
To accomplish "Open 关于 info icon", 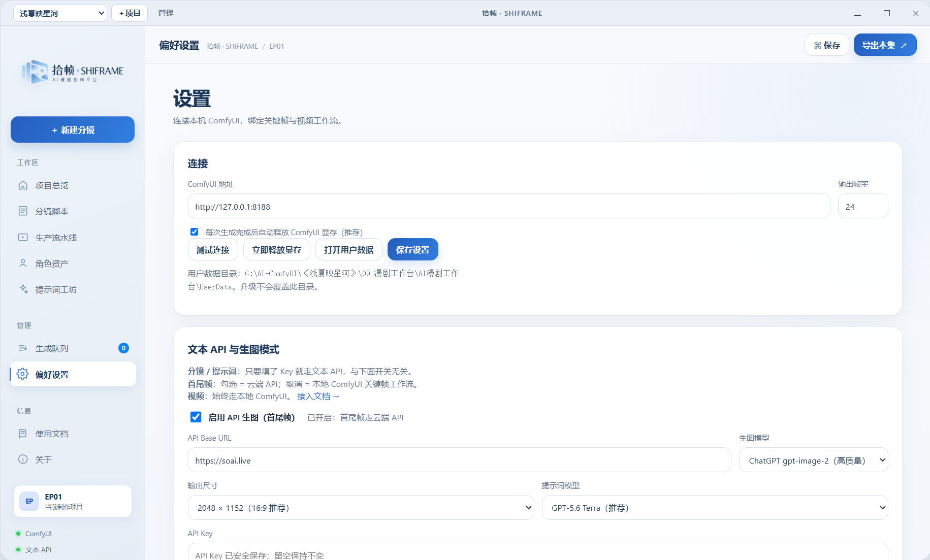I will [x=23, y=459].
